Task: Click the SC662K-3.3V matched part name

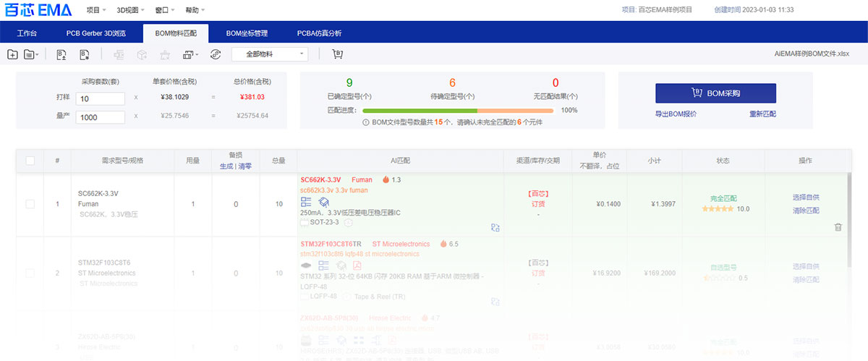Action: coord(320,179)
